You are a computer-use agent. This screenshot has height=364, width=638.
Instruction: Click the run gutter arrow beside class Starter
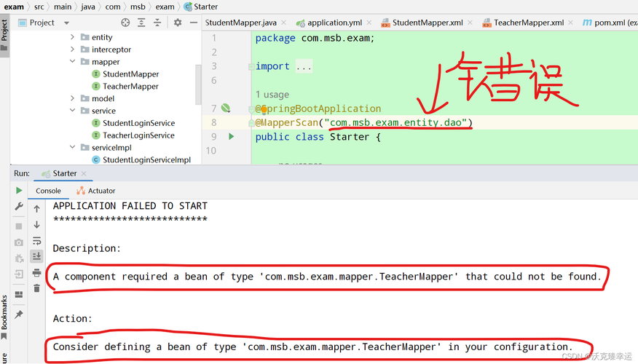point(232,136)
